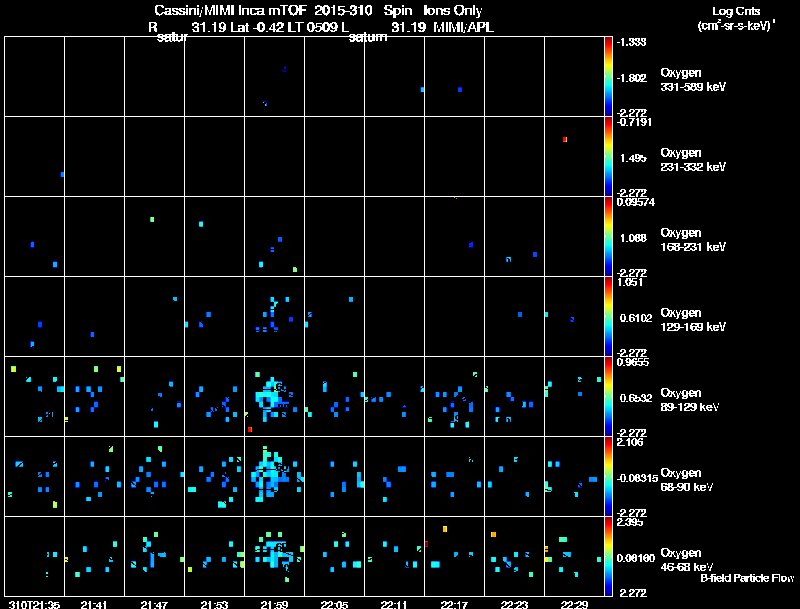Open the 21:59 panel in the Oxygen 68-90 keV row
The width and height of the screenshot is (800, 609).
click(x=274, y=476)
